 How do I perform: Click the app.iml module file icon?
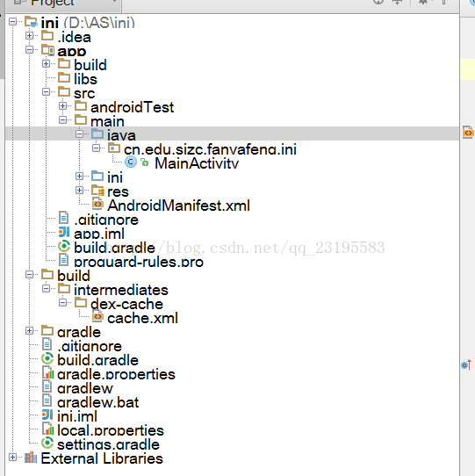[x=64, y=232]
